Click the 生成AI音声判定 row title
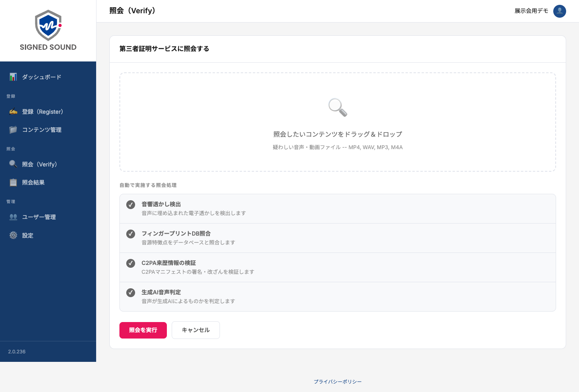 161,292
